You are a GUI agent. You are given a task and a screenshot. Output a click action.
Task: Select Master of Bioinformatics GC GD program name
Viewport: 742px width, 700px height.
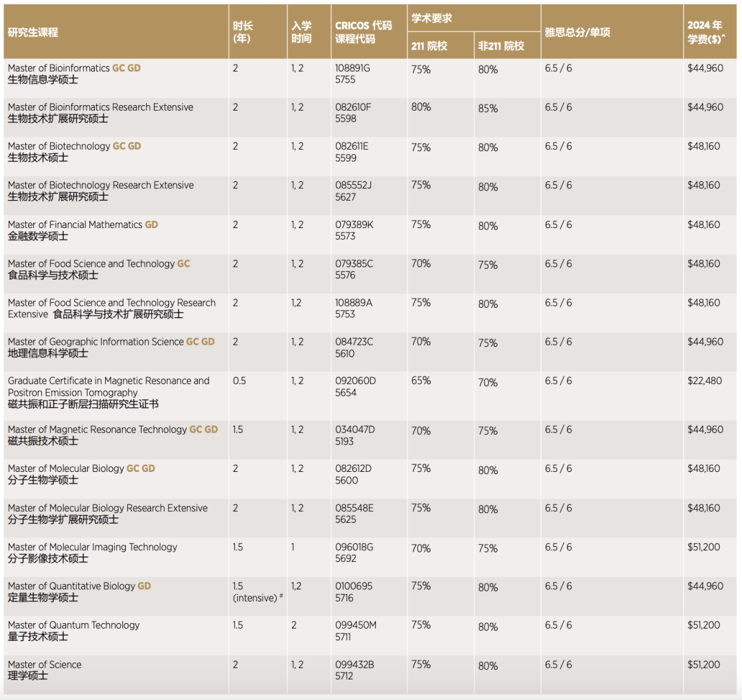74,68
